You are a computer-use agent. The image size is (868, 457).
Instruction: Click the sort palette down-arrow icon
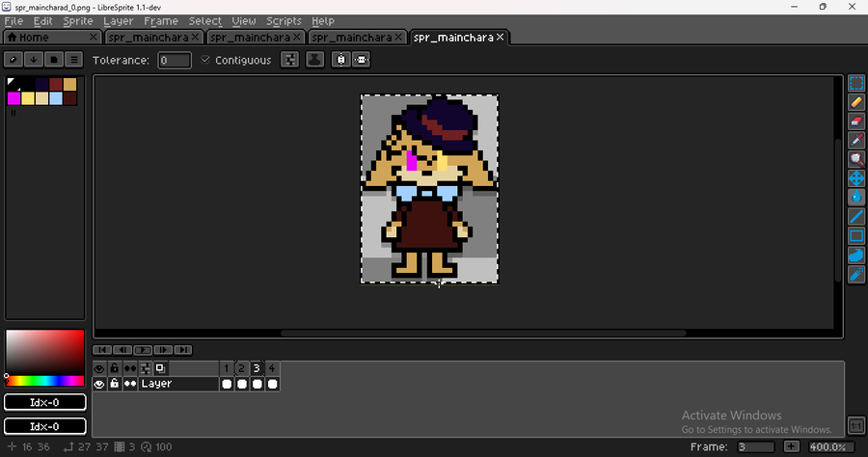tap(33, 59)
